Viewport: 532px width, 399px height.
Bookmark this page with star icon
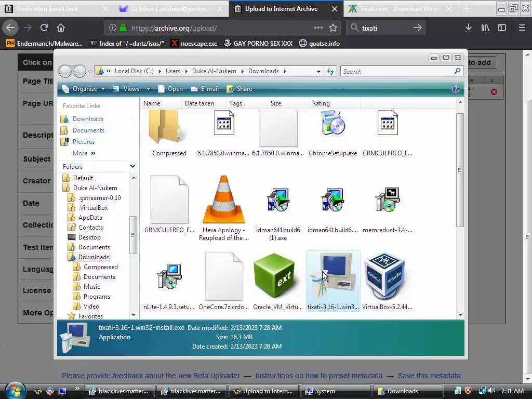point(333,28)
